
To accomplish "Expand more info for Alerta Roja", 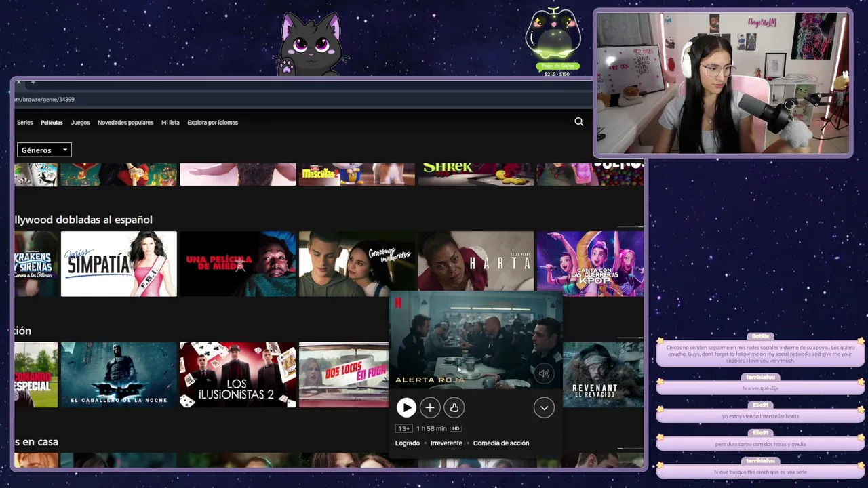I will pyautogui.click(x=544, y=407).
